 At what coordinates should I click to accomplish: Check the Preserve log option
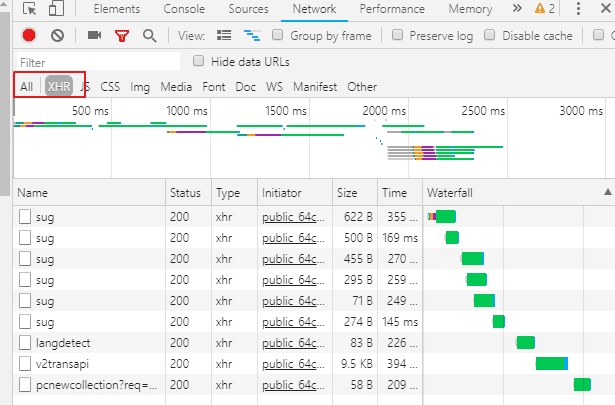coord(398,35)
